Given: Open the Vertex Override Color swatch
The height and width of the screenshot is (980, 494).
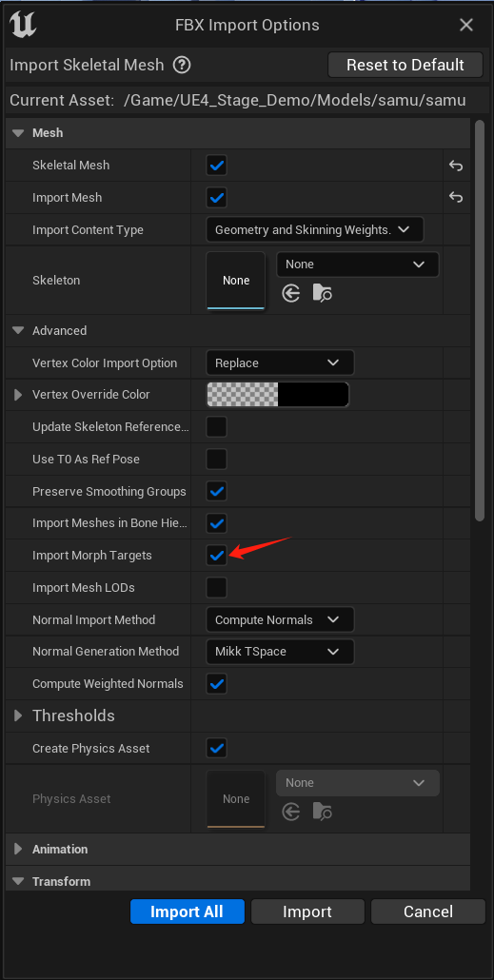Looking at the screenshot, I should (x=278, y=394).
